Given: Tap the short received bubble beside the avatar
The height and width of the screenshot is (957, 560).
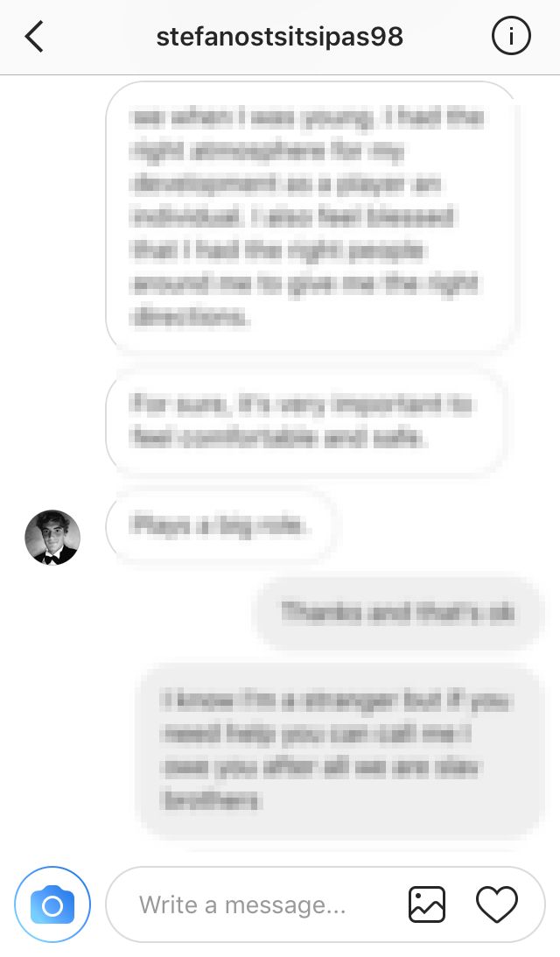Looking at the screenshot, I should [x=220, y=524].
